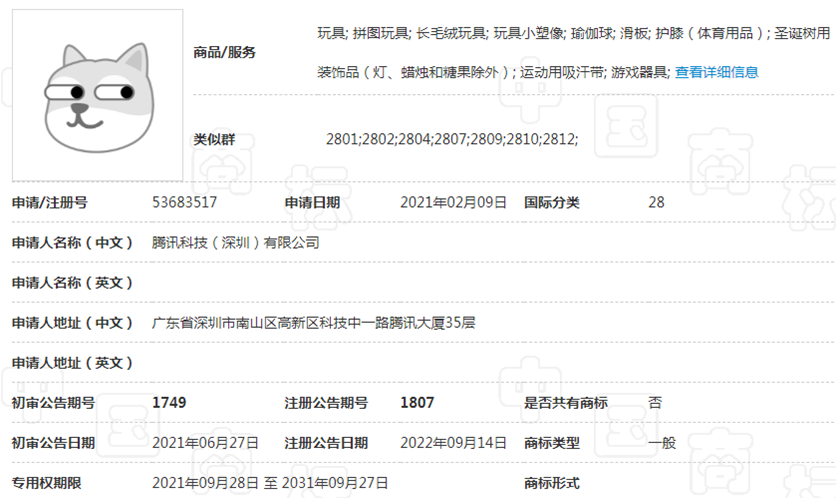The image size is (837, 499).
Task: Click the trademark type value 一般
Action: tap(662, 442)
